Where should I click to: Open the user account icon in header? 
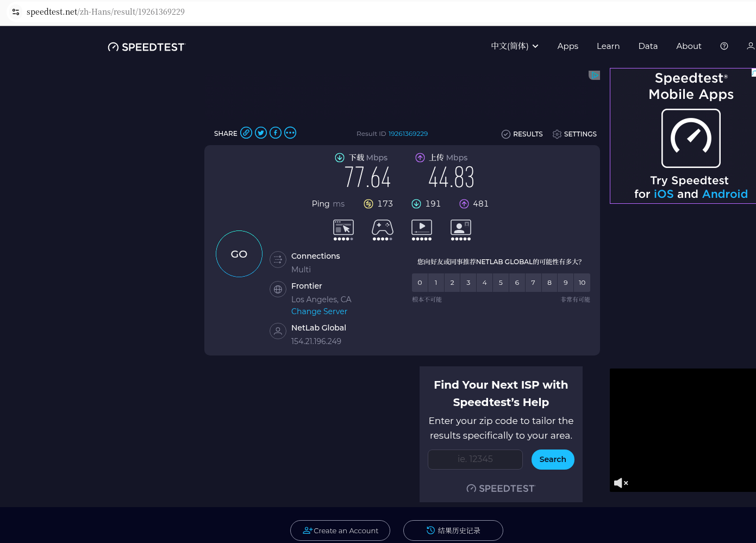[x=751, y=46]
